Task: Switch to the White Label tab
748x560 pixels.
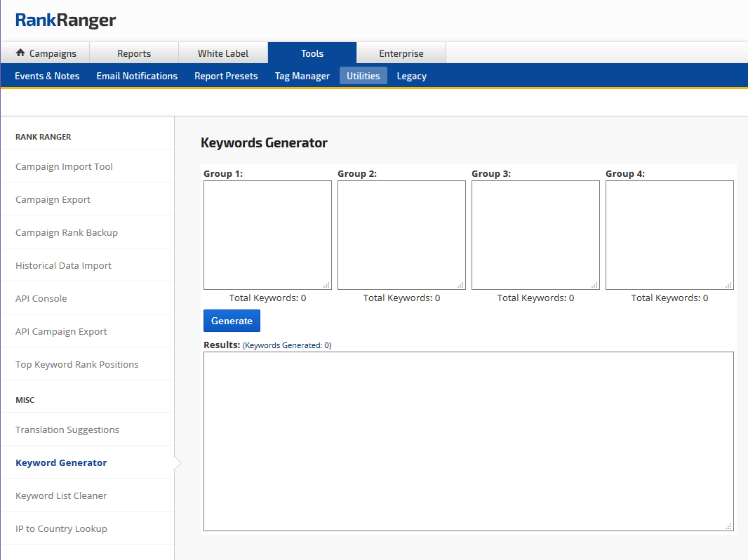Action: (x=223, y=53)
